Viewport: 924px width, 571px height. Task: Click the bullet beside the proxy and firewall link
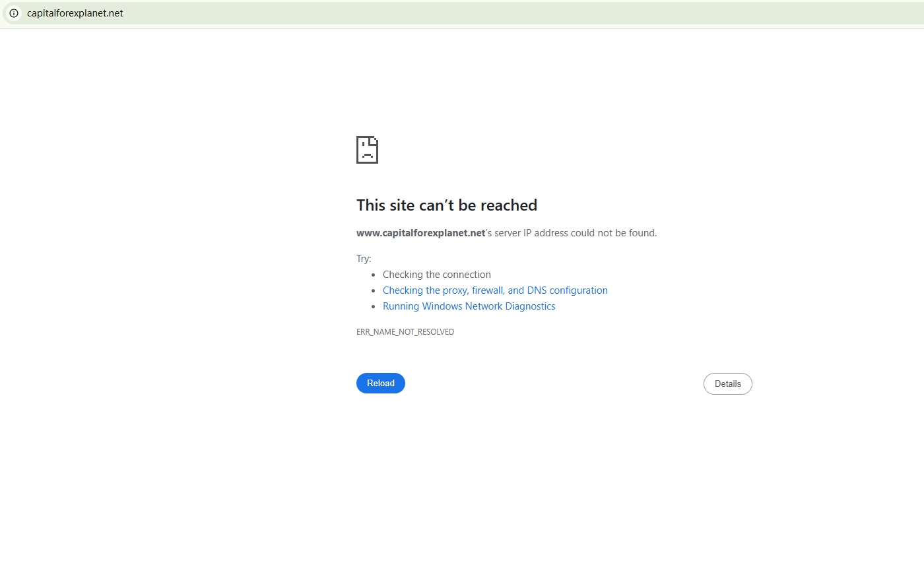click(374, 291)
